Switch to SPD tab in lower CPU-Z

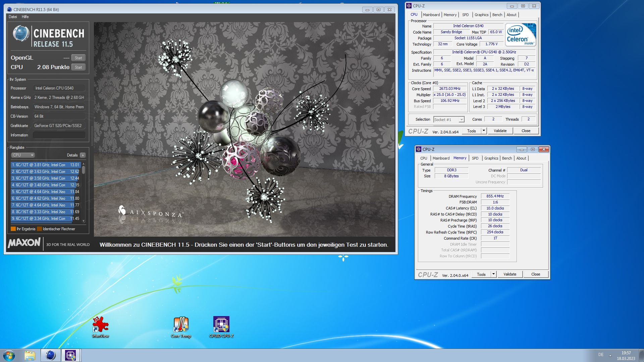[x=475, y=158]
